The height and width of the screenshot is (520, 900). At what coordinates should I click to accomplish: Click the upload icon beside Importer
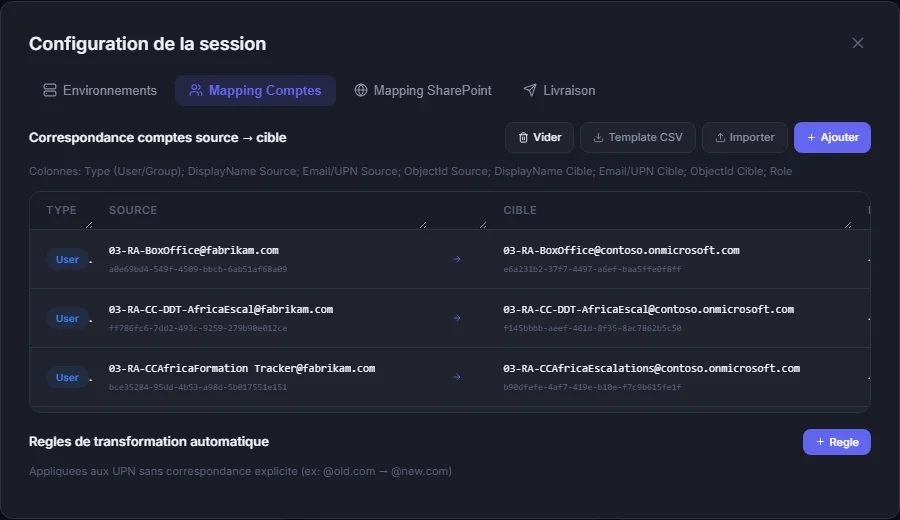coord(720,138)
